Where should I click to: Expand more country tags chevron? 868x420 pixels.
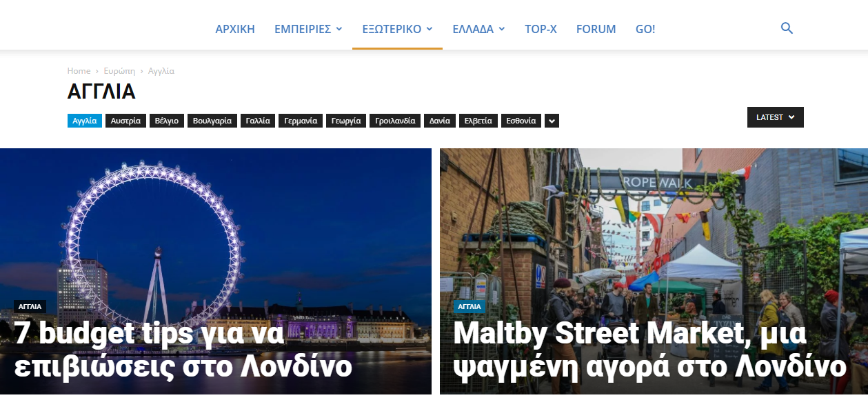point(552,121)
